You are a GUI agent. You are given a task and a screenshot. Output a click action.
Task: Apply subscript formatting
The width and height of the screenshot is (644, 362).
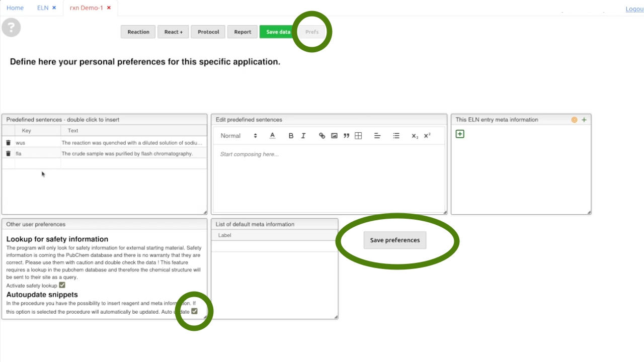[415, 136]
